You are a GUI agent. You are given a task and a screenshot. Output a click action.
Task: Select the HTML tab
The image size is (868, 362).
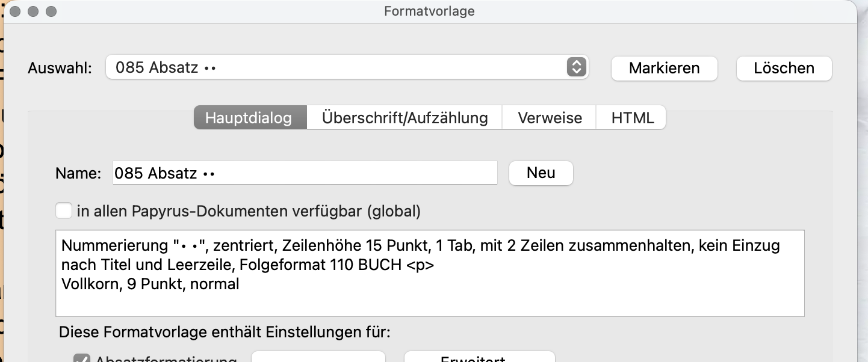[632, 117]
